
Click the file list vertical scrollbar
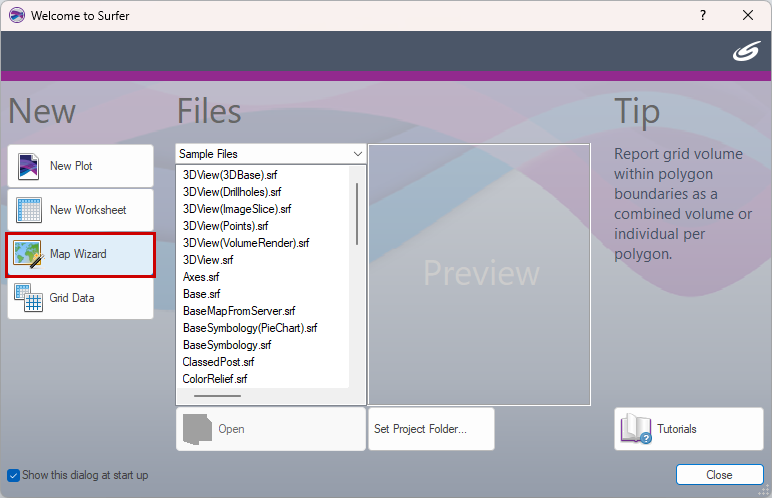(x=357, y=214)
